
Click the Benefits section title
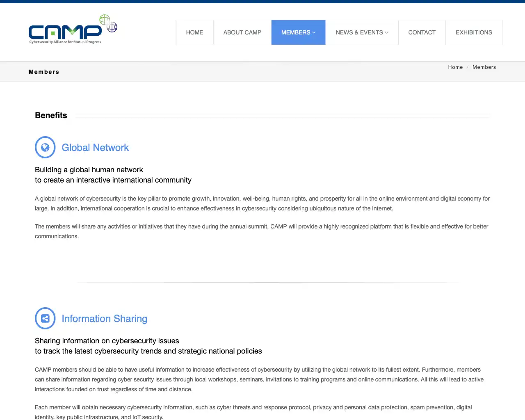pos(51,115)
